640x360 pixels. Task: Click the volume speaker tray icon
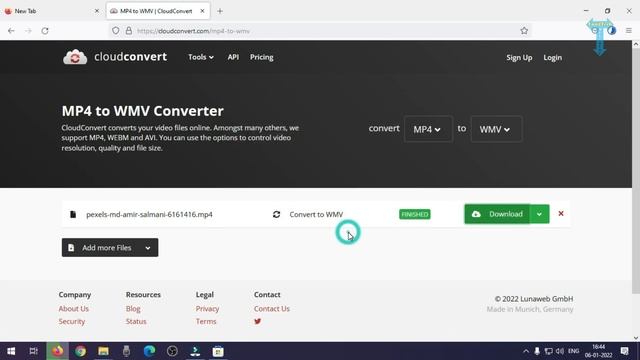560,351
